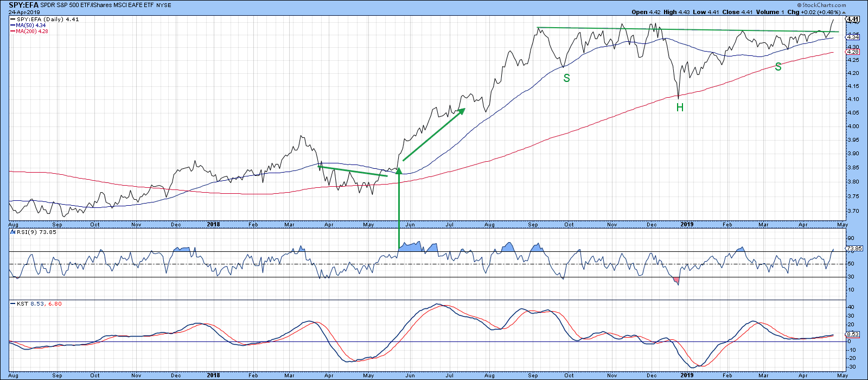Click the -30 level on the KST axis
The image size is (868, 380).
point(852,366)
